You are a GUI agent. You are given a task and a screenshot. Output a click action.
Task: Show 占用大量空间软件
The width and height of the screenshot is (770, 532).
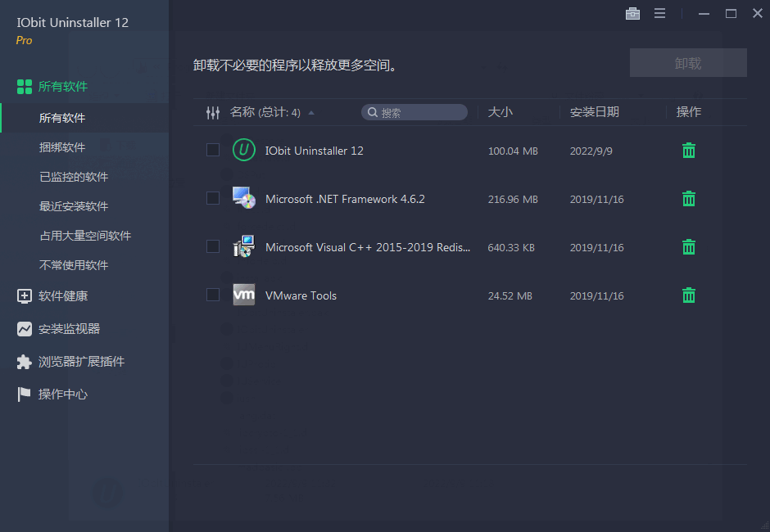[84, 236]
